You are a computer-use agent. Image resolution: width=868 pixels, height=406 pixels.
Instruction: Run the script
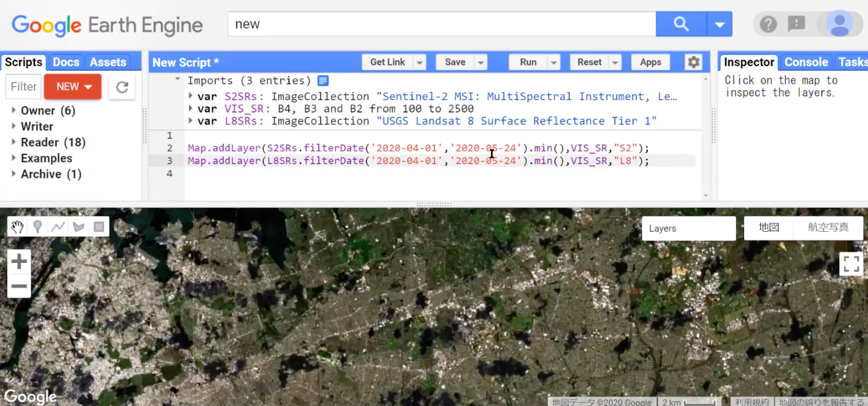528,62
